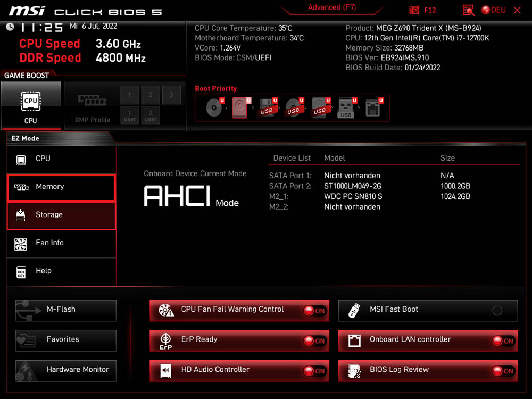This screenshot has width=532, height=399.
Task: Open the CPU tab in EZ Mode
Action: point(61,159)
